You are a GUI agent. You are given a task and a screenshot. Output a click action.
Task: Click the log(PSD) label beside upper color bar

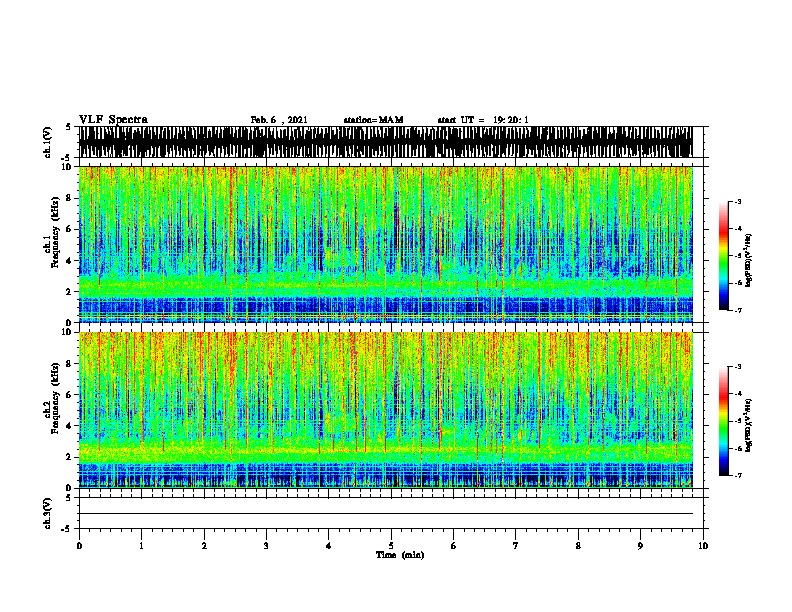click(x=748, y=261)
